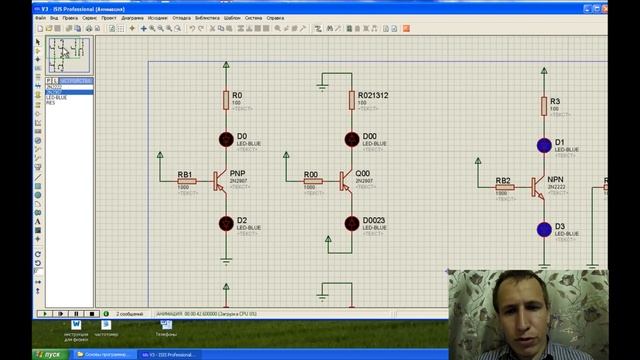Click the rotate clockwise icon
640x360 pixels.
tap(38, 254)
